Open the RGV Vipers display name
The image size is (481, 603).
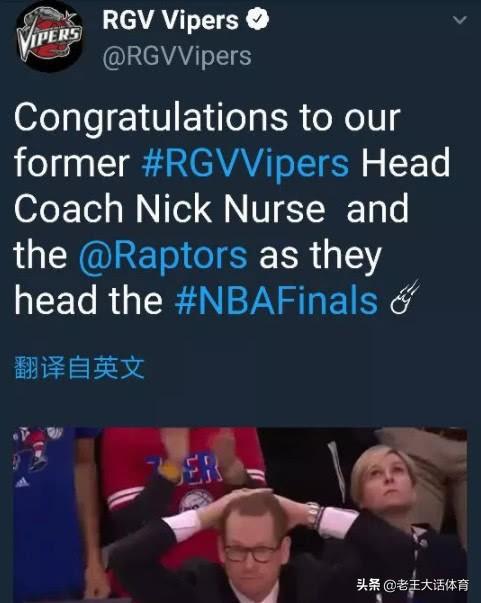pyautogui.click(x=170, y=20)
